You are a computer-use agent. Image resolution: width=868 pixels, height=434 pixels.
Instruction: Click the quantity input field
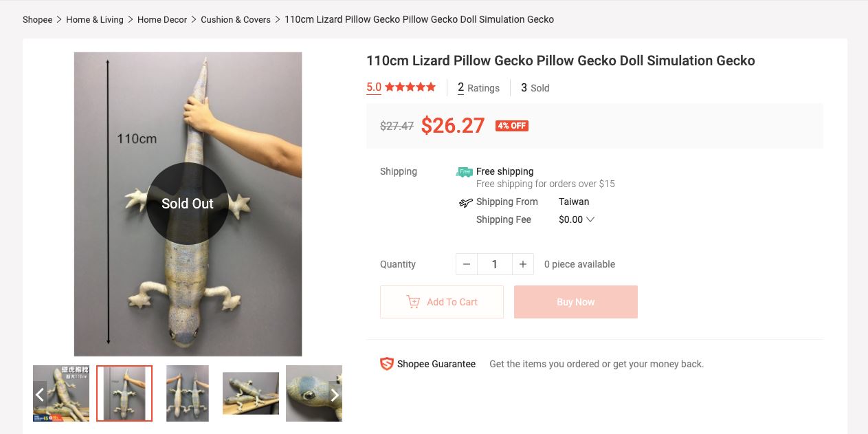coord(494,264)
